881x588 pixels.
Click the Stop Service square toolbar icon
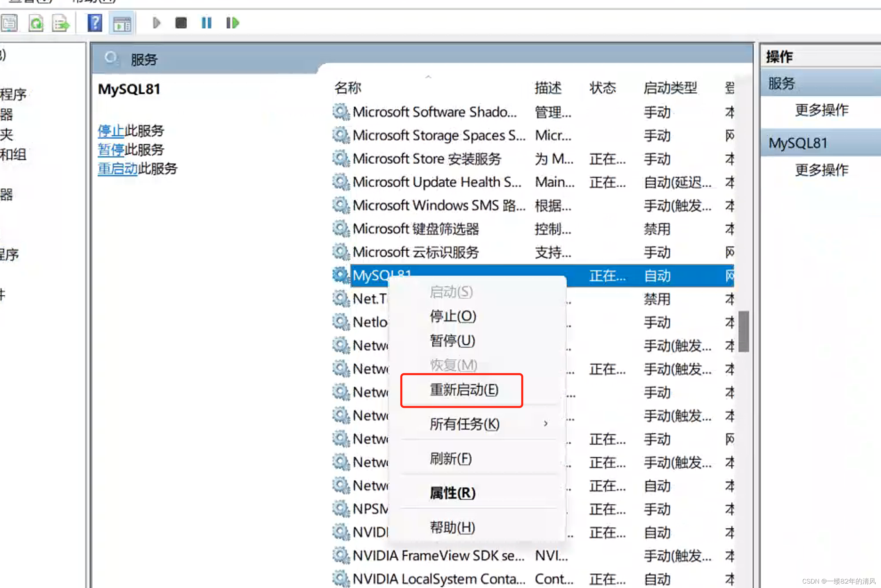click(181, 23)
